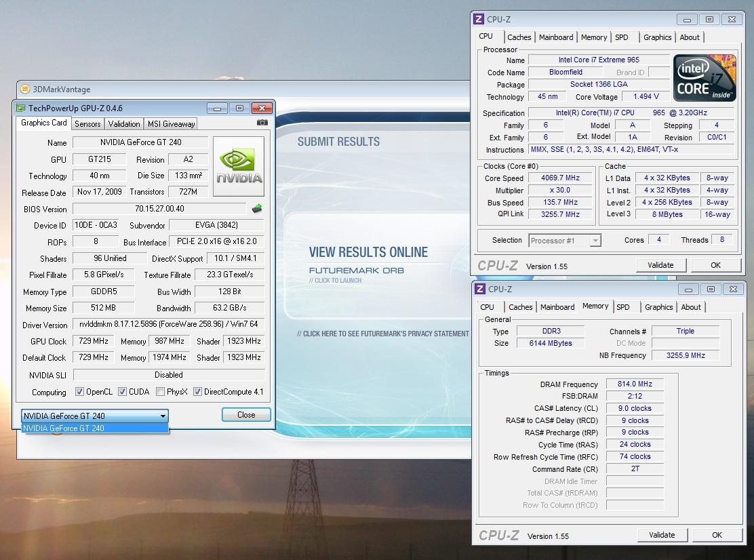The image size is (754, 560).
Task: Click the Close button in GPU-Z
Action: pos(246,415)
